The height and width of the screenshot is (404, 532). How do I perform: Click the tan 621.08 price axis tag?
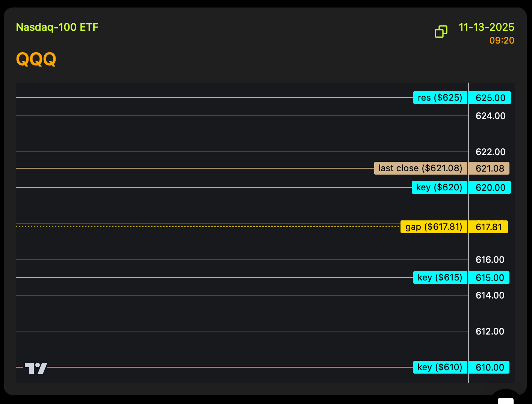point(489,169)
